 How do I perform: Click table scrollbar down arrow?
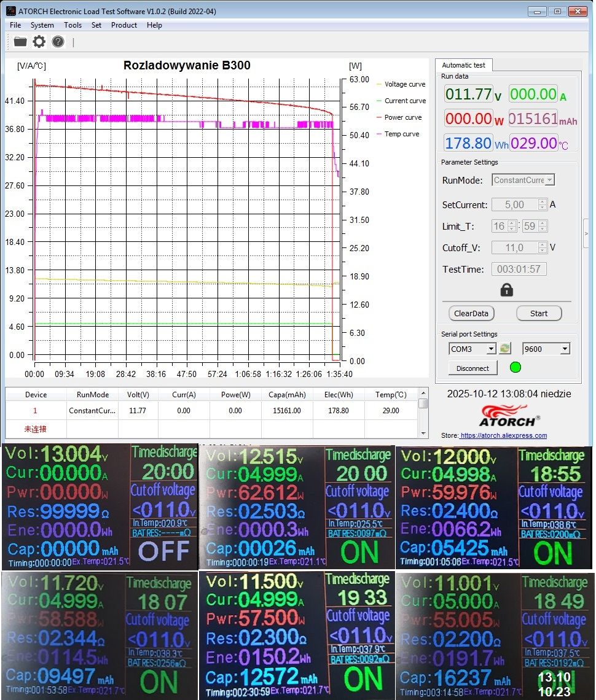(x=423, y=434)
